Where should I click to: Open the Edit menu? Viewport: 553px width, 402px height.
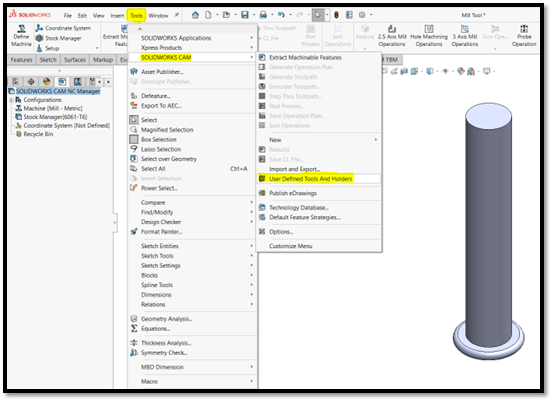82,16
